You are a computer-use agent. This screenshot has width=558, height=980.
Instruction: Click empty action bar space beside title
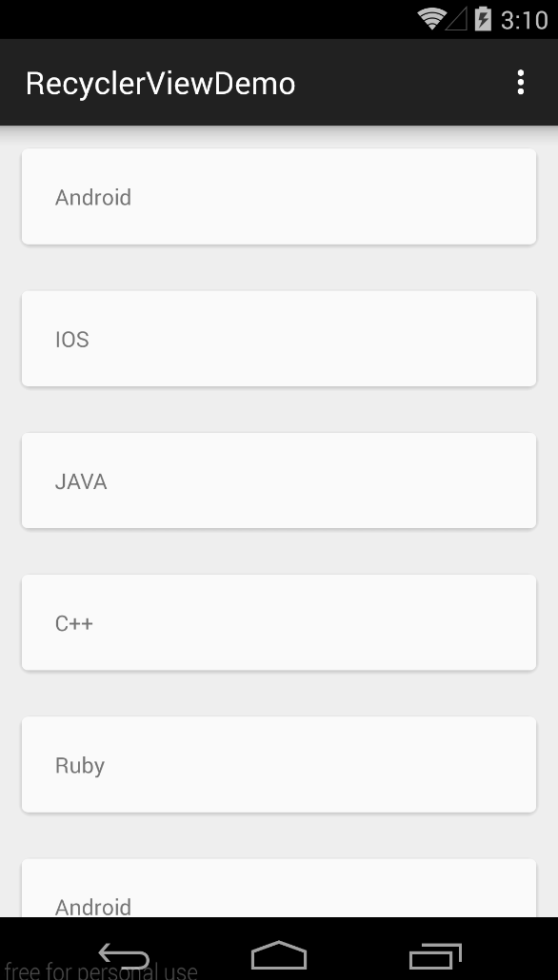click(400, 83)
